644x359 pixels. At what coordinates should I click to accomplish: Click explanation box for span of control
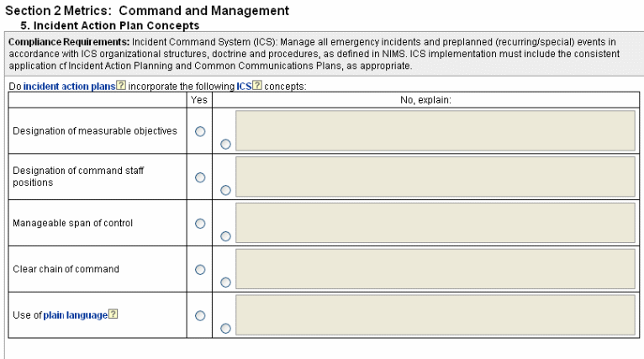tap(435, 223)
